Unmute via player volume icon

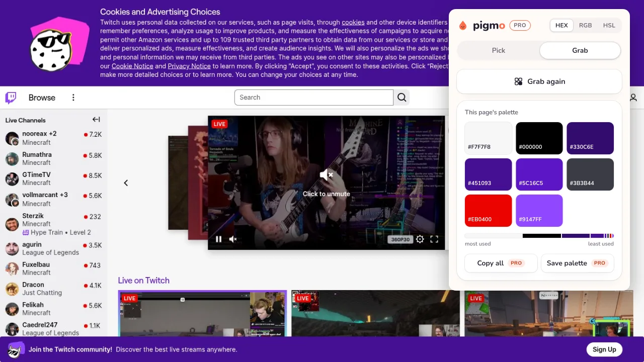coord(233,239)
